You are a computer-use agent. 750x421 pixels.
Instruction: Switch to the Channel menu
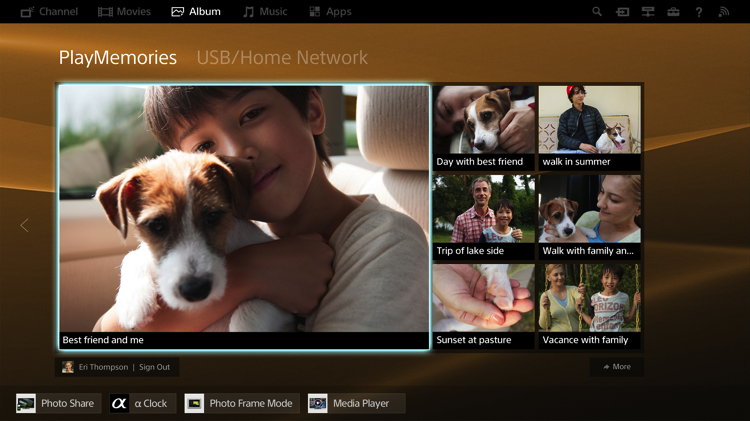click(49, 11)
